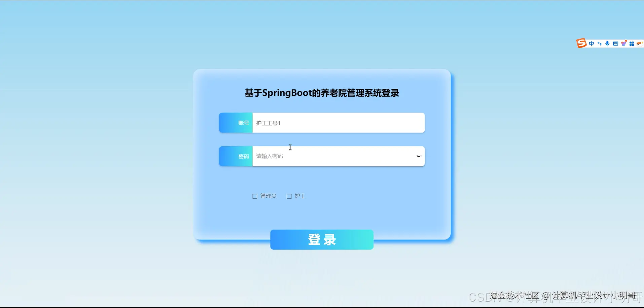
Task: Toggle password visibility with the eye icon
Action: (x=419, y=156)
